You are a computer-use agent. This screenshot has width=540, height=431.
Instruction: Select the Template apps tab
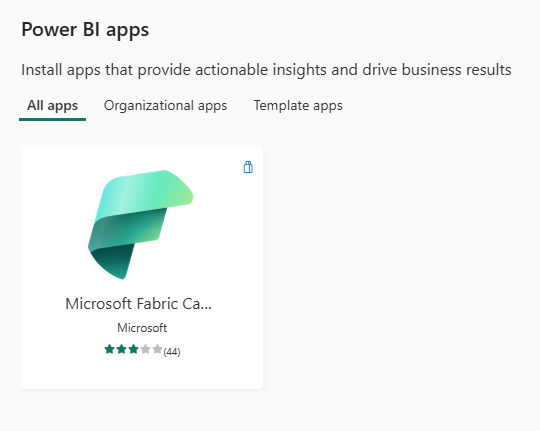point(298,105)
